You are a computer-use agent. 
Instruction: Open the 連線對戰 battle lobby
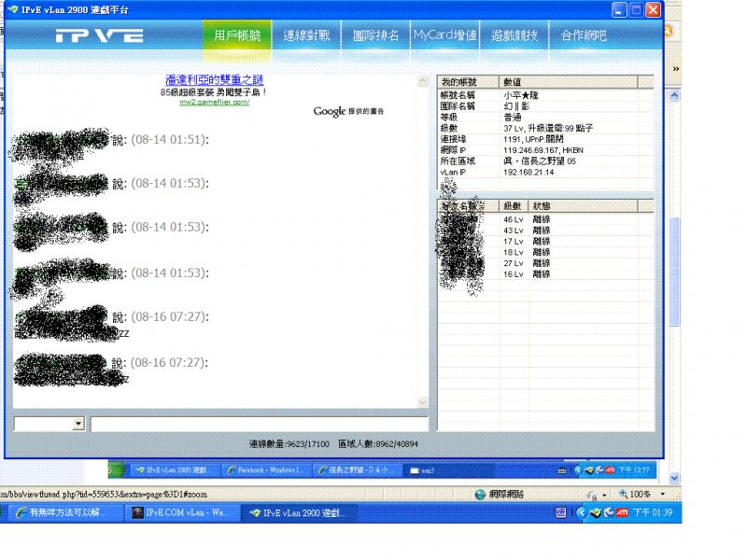[x=308, y=37]
